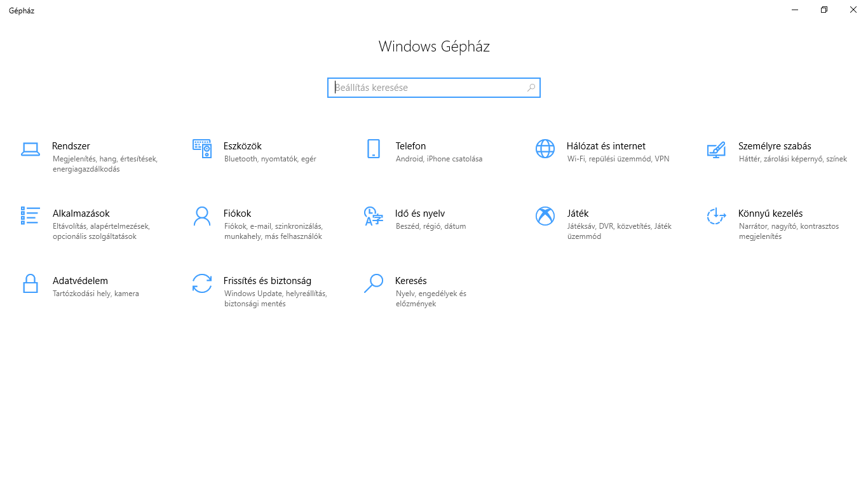The width and height of the screenshot is (868, 488).
Task: Minimize the Gépház window
Action: (795, 10)
